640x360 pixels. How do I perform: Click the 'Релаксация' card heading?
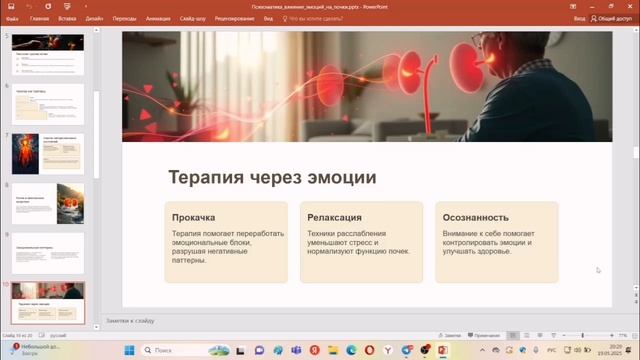pyautogui.click(x=334, y=218)
